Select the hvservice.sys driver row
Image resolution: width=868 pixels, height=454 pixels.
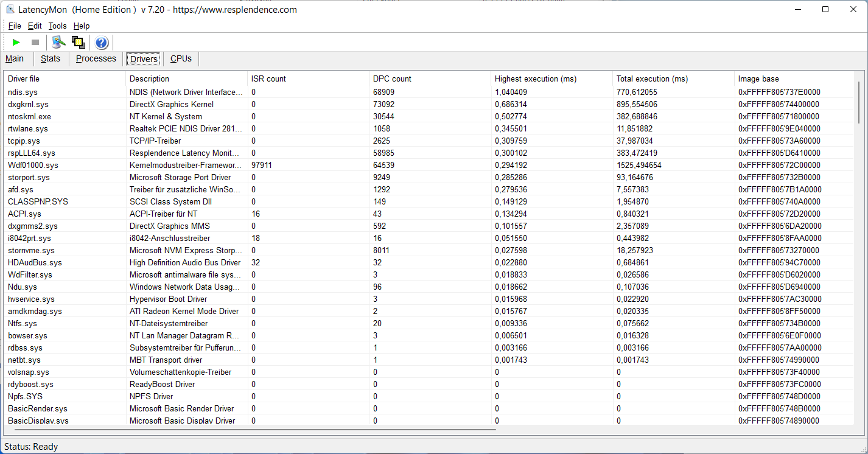coord(429,299)
